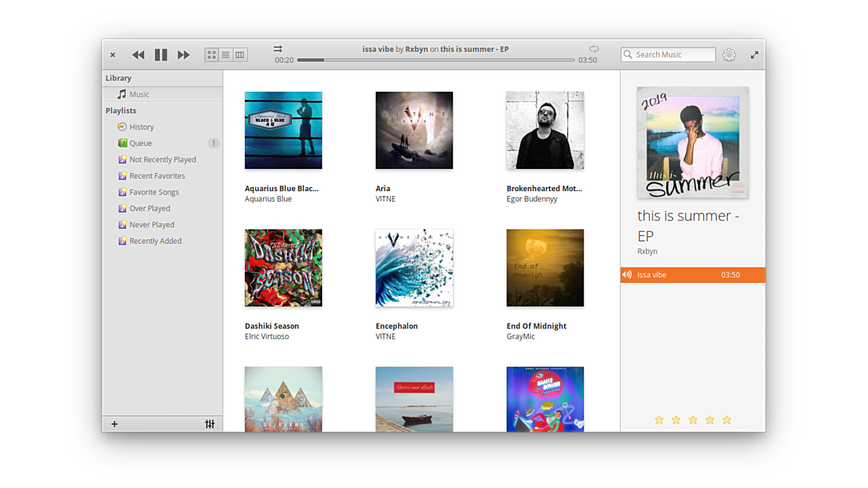Switch to list view mode

pos(225,54)
